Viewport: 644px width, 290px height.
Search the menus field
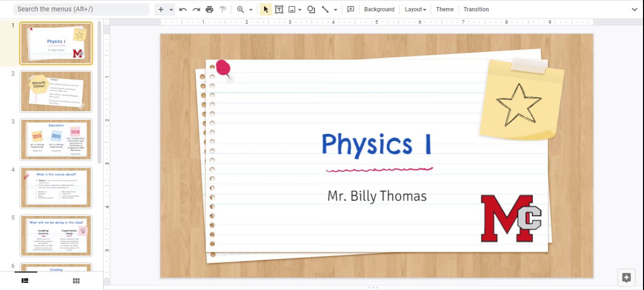click(81, 10)
